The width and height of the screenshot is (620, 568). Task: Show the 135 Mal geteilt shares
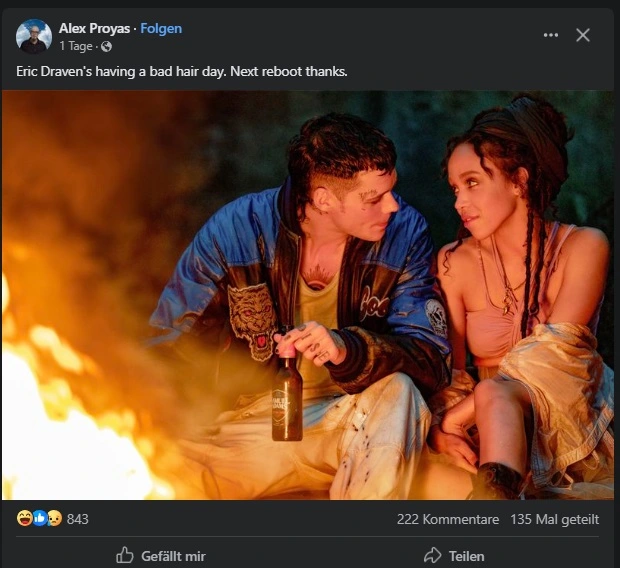pyautogui.click(x=555, y=519)
